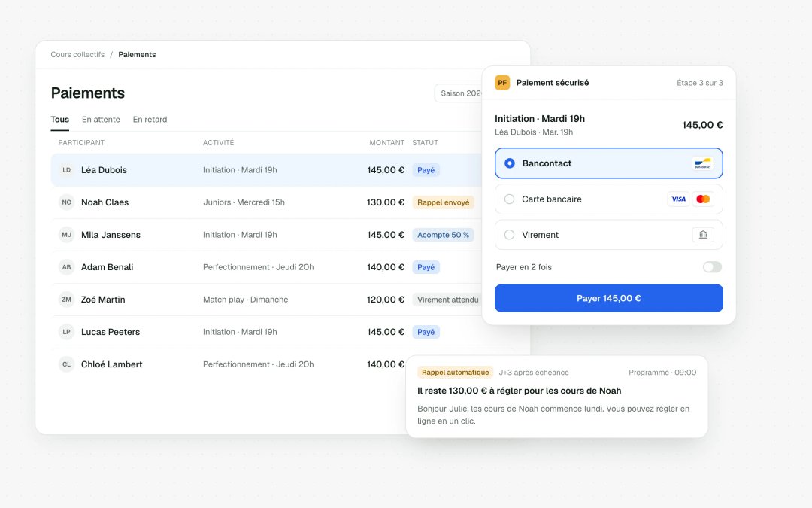This screenshot has width=812, height=508.
Task: Click the MJ avatar for Mila Janssens
Action: tap(66, 235)
